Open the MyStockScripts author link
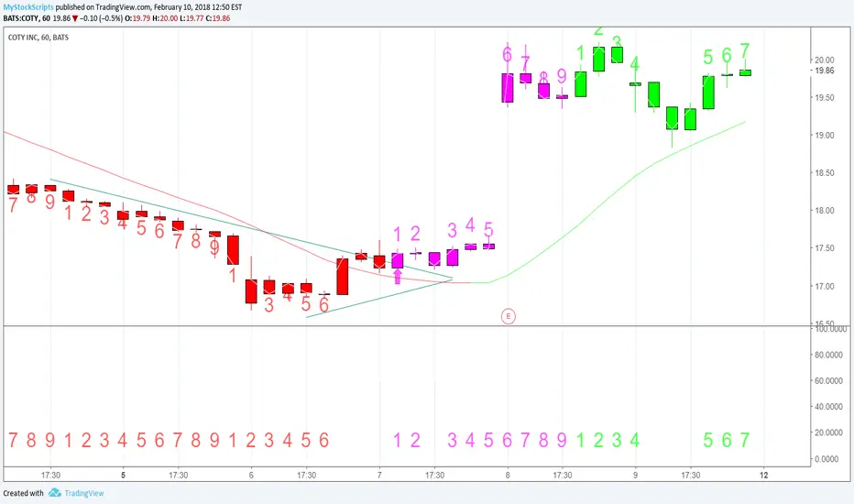The width and height of the screenshot is (854, 504). click(28, 7)
